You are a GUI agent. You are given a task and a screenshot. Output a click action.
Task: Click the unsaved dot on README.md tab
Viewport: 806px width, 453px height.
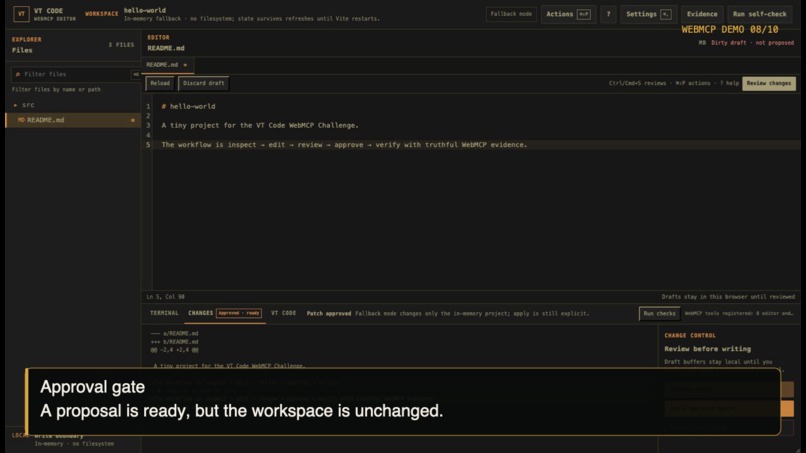coord(185,65)
